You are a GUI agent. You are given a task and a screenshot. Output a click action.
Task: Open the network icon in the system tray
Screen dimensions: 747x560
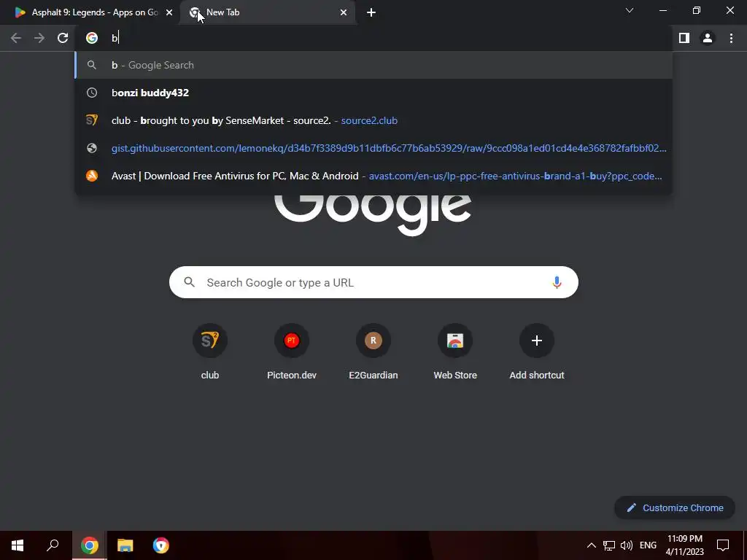pos(609,545)
